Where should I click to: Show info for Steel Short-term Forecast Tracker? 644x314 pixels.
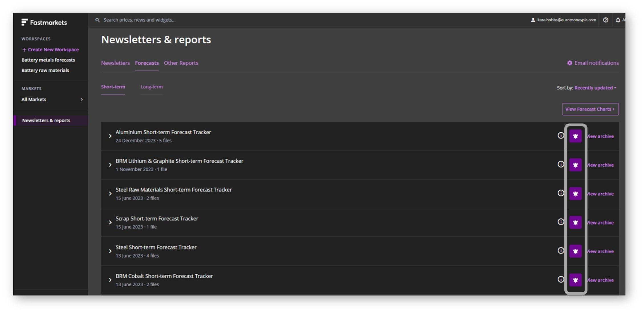[561, 251]
